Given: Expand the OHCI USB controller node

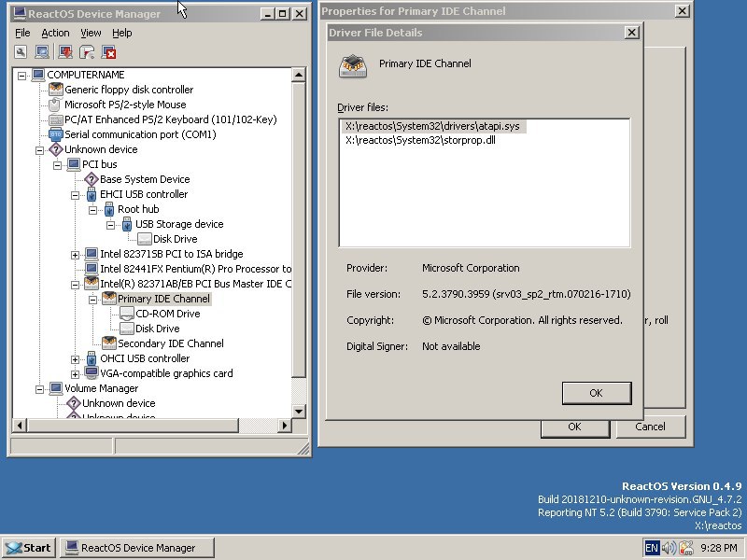Looking at the screenshot, I should point(75,359).
